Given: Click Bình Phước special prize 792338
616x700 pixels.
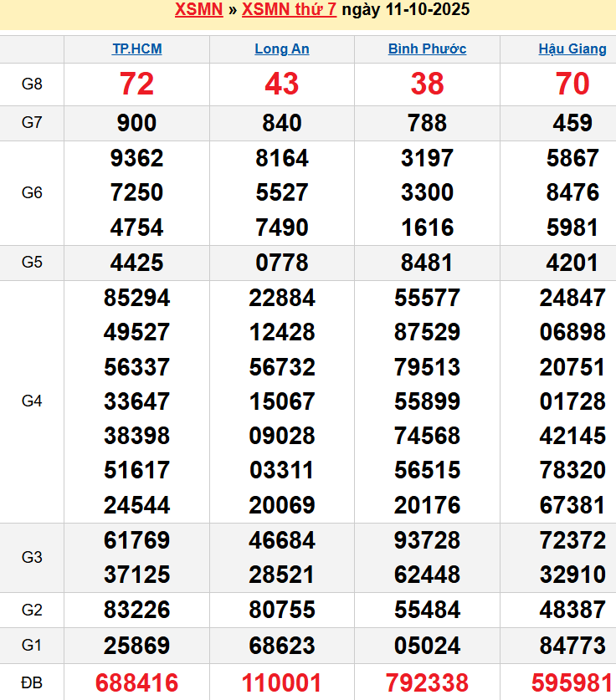Looking at the screenshot, I should coord(427,682).
